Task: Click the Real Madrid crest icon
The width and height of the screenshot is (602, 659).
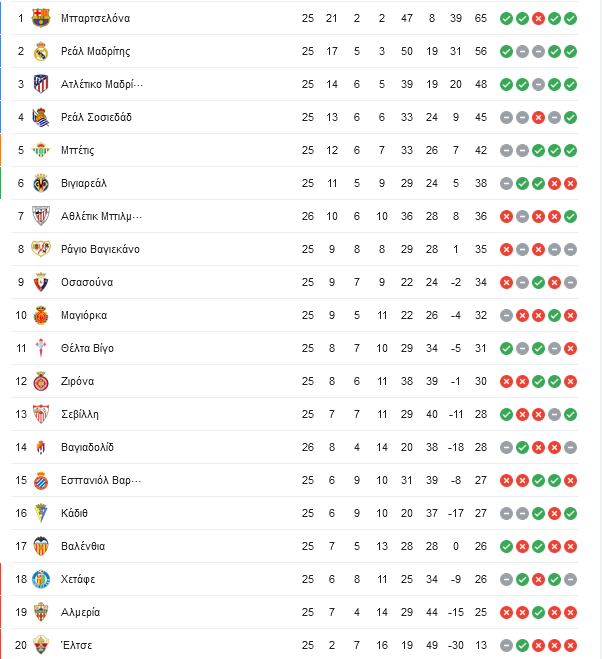Action: [x=41, y=51]
